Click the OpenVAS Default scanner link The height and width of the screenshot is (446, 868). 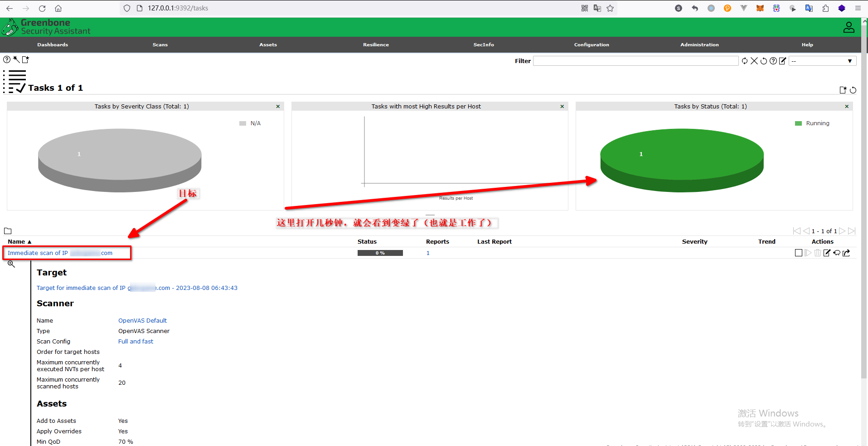(142, 321)
